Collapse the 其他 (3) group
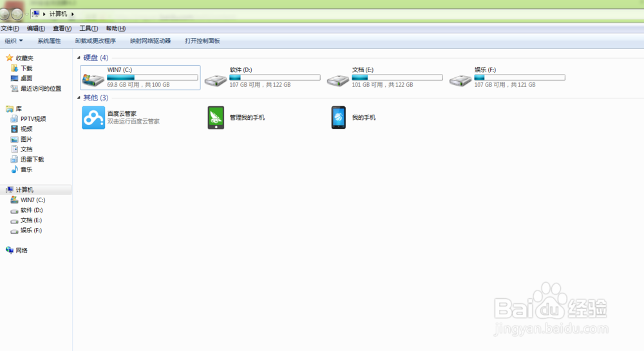The width and height of the screenshot is (644, 351). 79,98
